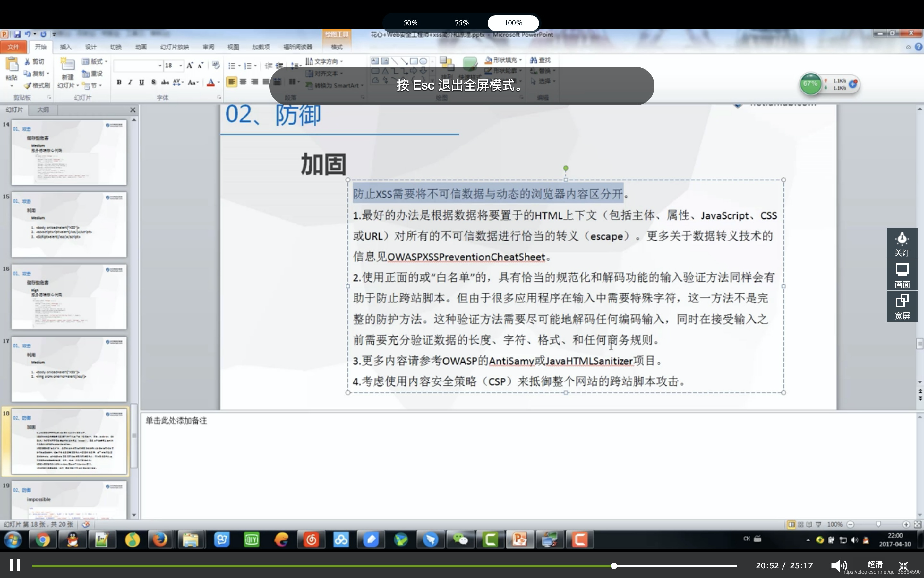The width and height of the screenshot is (924, 578).
Task: Select slide 16 thumbnail
Action: 69,297
